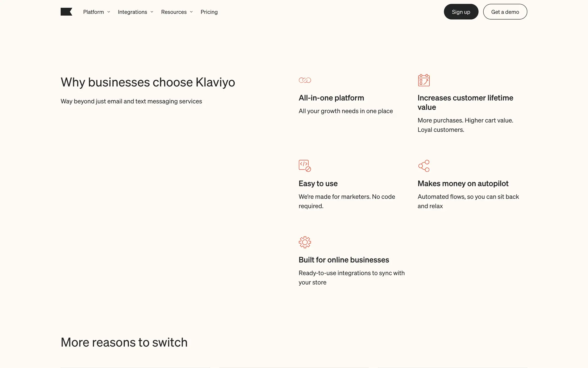Select the "All-in-one platform" heading
588x368 pixels.
click(331, 98)
